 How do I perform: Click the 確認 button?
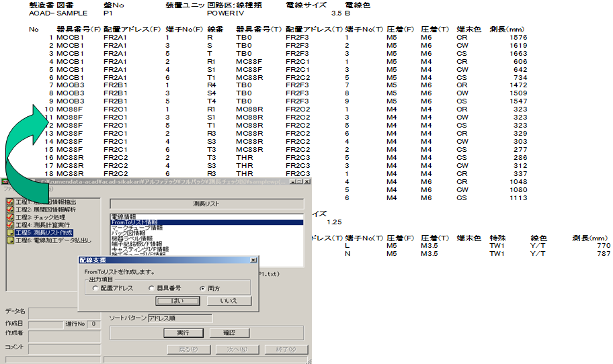(x=229, y=332)
